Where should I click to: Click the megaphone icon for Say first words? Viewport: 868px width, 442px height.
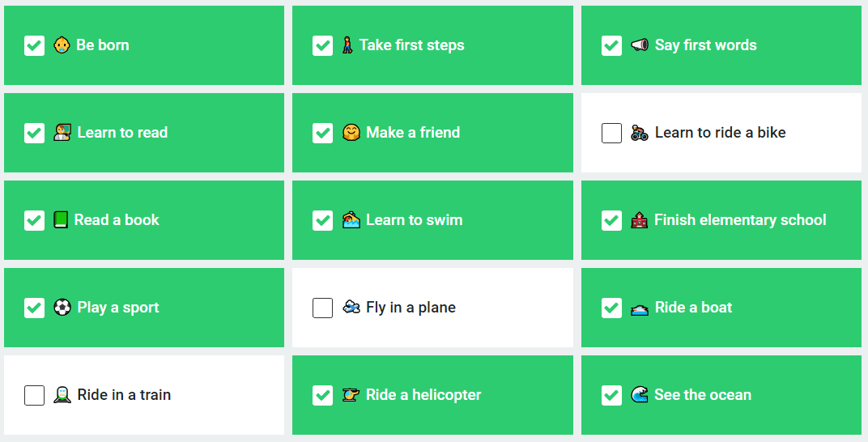point(640,45)
